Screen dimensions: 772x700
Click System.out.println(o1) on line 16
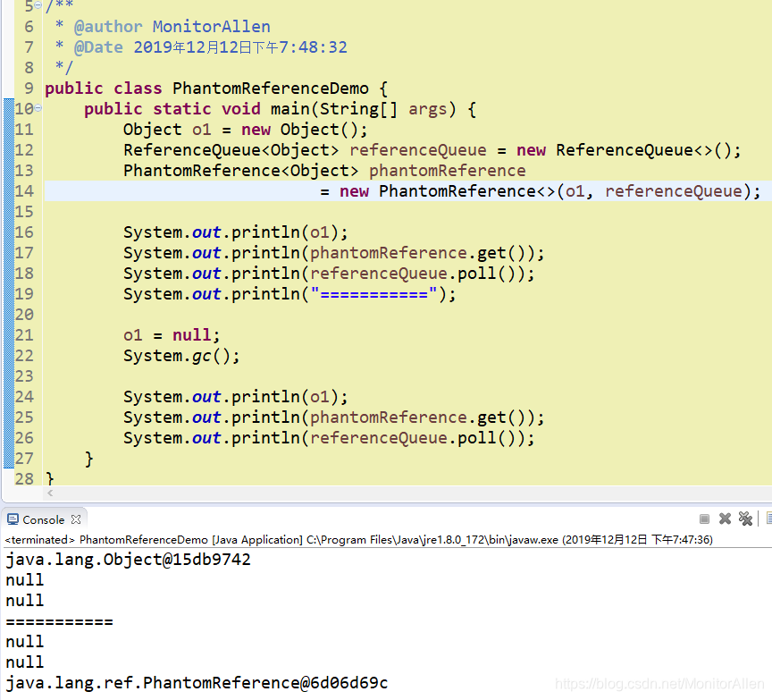tap(235, 232)
